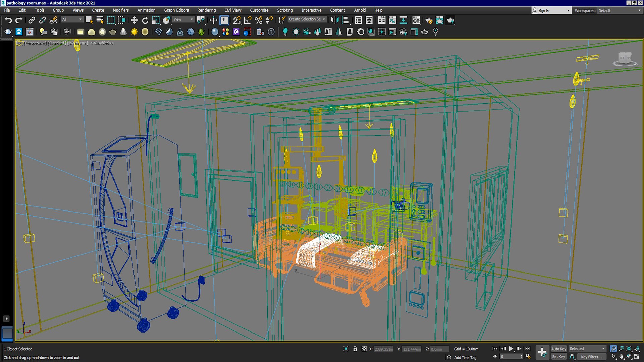Toggle Angle Snap

tap(248, 20)
